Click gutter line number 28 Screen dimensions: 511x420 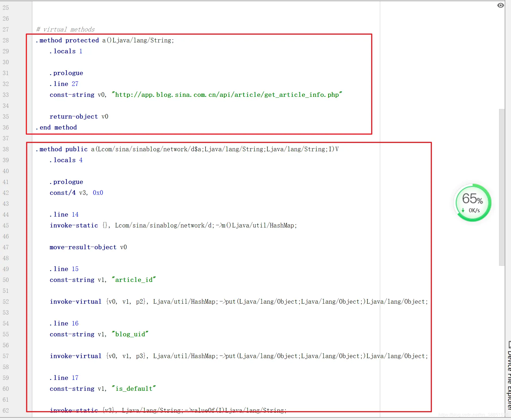pyautogui.click(x=6, y=40)
